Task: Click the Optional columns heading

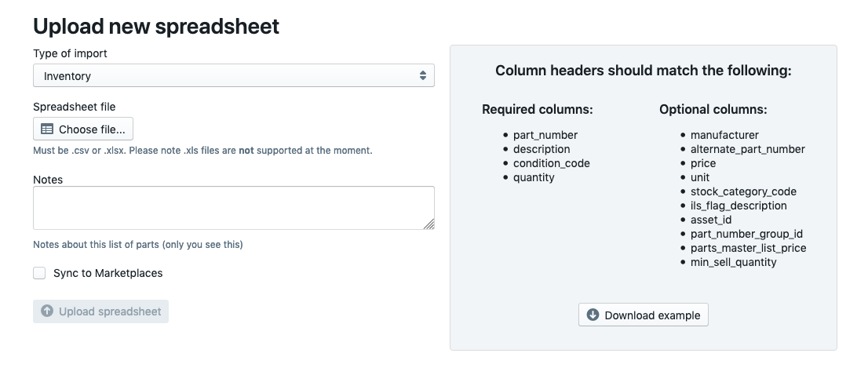Action: point(713,110)
